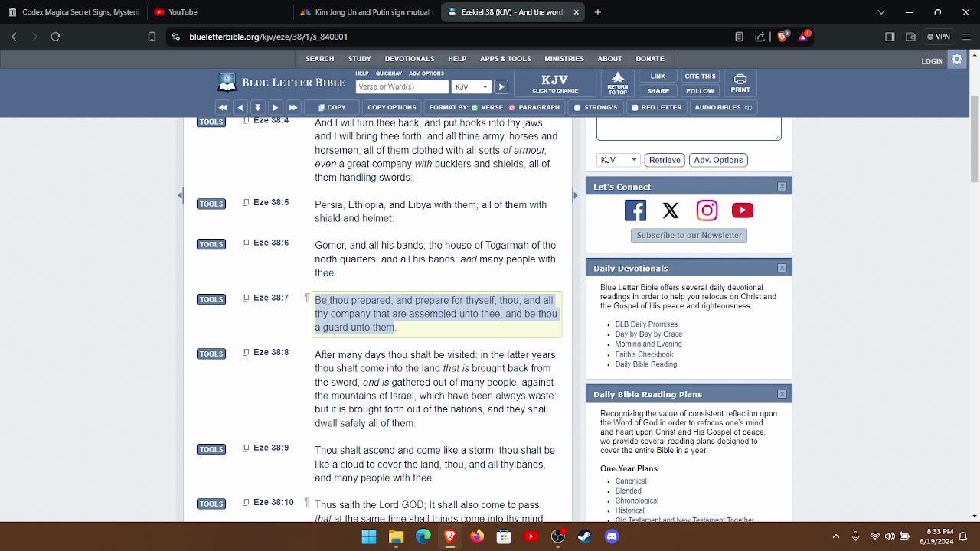Open Steam from the taskbar
980x551 pixels.
[x=585, y=536]
